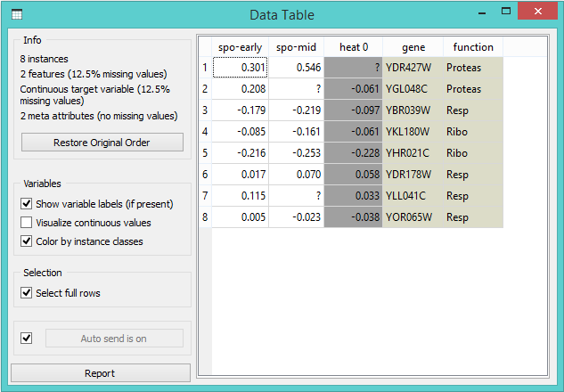564x392 pixels.
Task: Toggle Show variable labels checkbox
Action: point(26,204)
